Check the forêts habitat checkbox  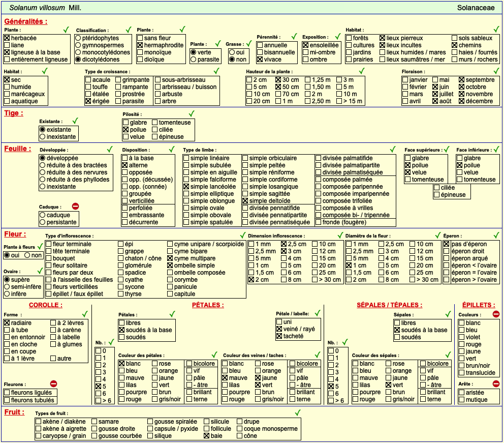(x=349, y=38)
